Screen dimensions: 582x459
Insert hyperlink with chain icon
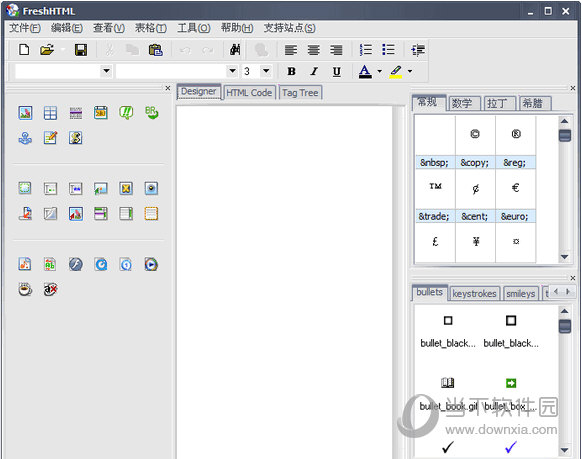coord(76,138)
